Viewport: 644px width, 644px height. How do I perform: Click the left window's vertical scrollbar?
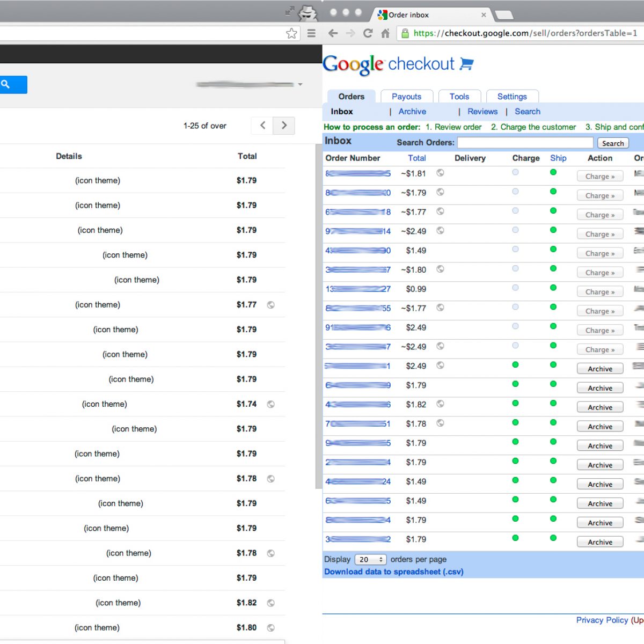[318, 322]
